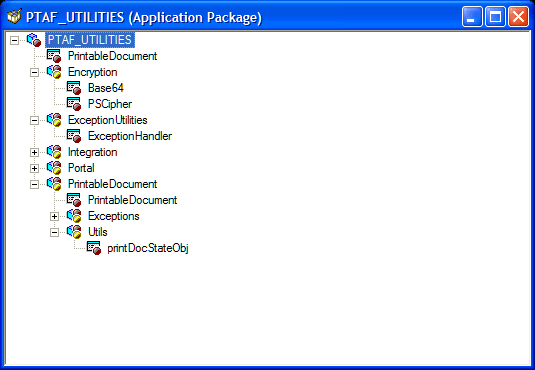This screenshot has height=370, width=535.
Task: Select the Base64 class label
Action: (x=106, y=88)
